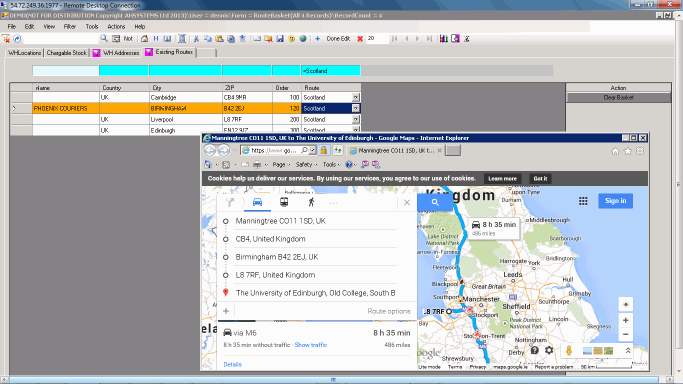Viewport: 683px width, 384px height.
Task: Expand Route dropdown in the Liverpool row
Action: 356,119
